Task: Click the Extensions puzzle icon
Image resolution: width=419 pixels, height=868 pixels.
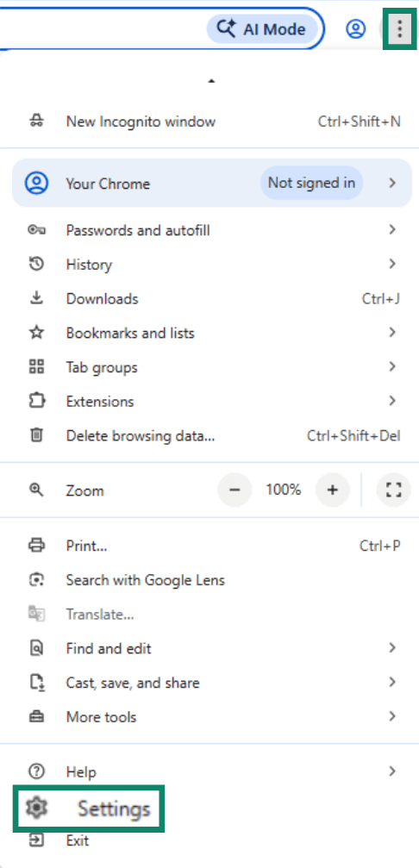Action: [x=36, y=401]
